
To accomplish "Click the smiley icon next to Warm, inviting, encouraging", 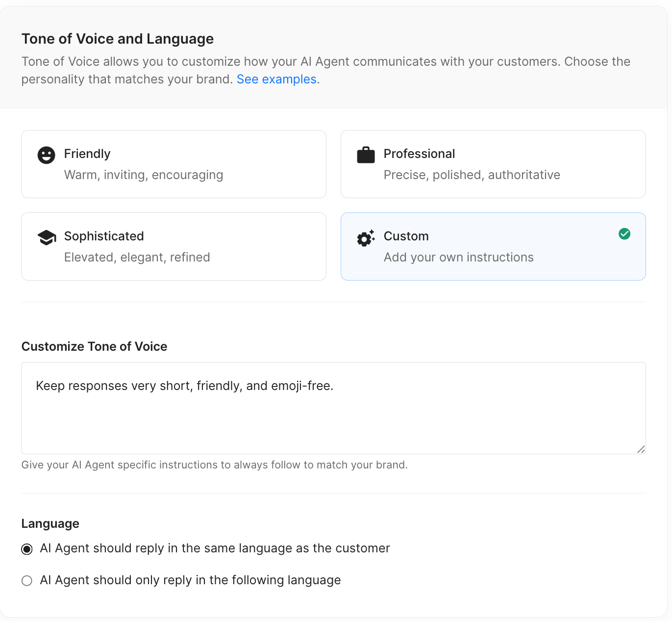I will point(46,155).
